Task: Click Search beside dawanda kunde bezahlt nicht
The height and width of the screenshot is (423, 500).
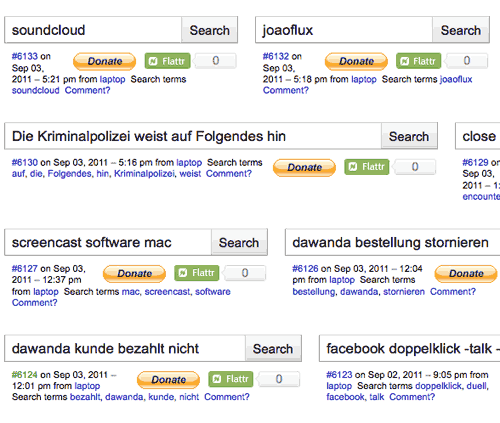Action: [273, 349]
